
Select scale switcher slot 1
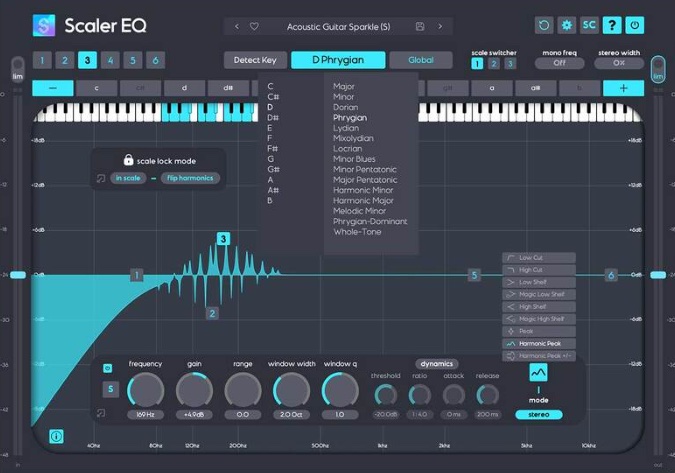pos(477,64)
